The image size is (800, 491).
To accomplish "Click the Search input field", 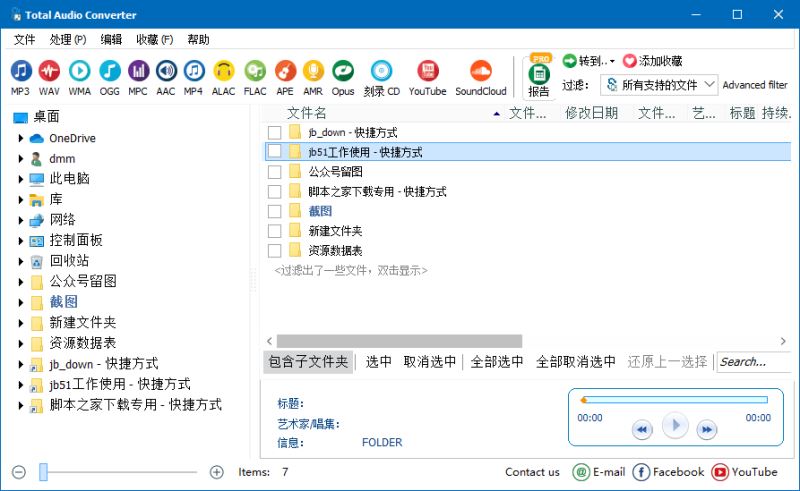I will (x=753, y=362).
